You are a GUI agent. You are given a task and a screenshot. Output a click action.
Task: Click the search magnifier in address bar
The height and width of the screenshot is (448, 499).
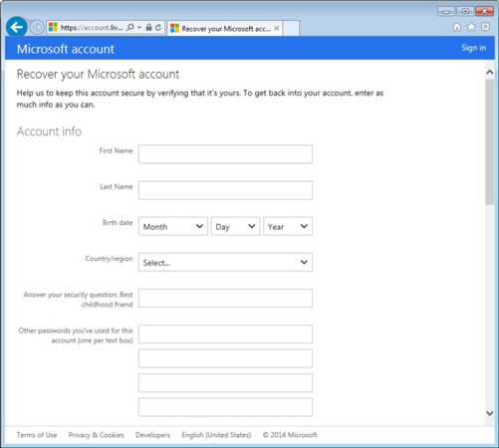(x=130, y=27)
